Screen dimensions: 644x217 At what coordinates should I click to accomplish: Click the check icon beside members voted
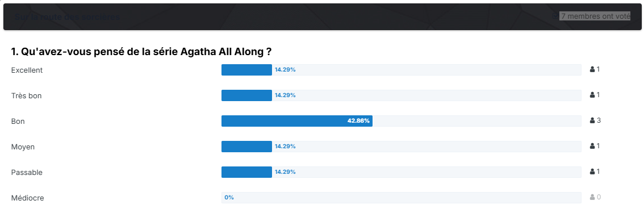tap(555, 16)
